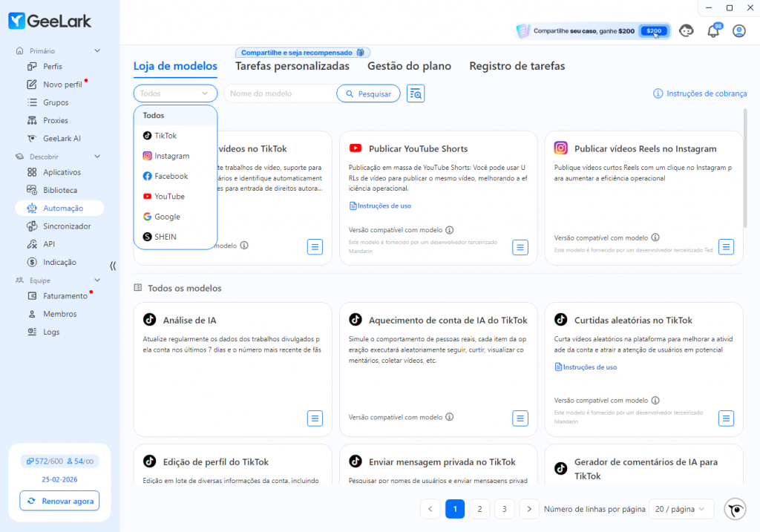Open details icon on Curtidas aleatórias card
The width and height of the screenshot is (760, 532).
click(726, 418)
